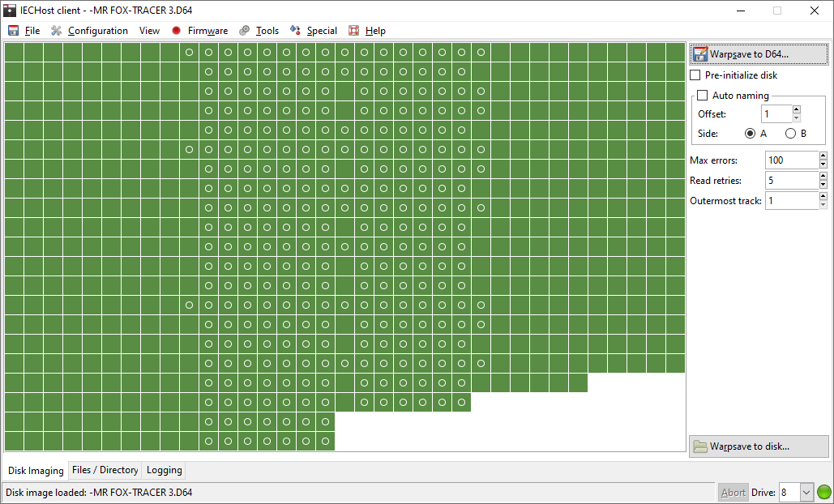
Task: Close the IECHost client window
Action: coord(815,11)
